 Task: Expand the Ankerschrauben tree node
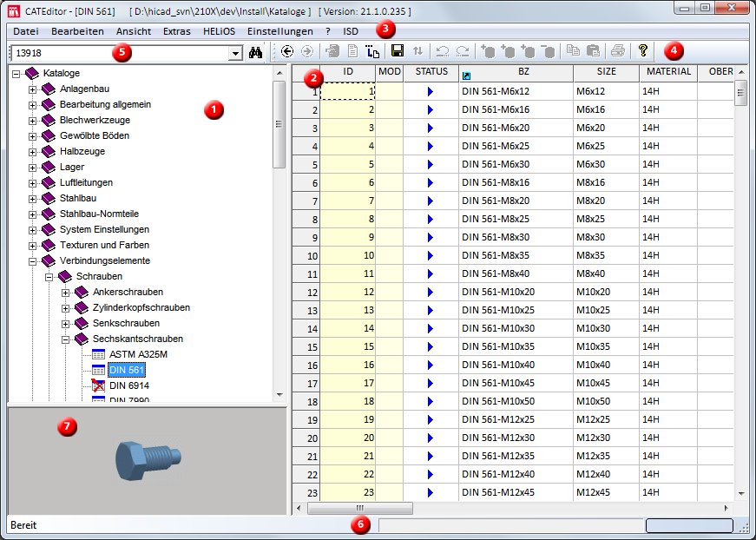(x=67, y=293)
